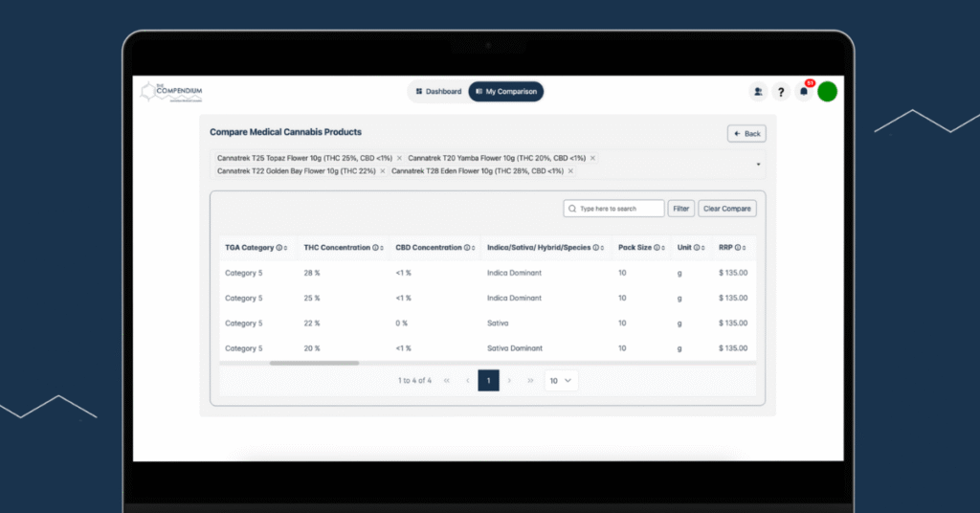The image size is (980, 513).
Task: Click the horizontal table scrollbar
Action: [314, 363]
